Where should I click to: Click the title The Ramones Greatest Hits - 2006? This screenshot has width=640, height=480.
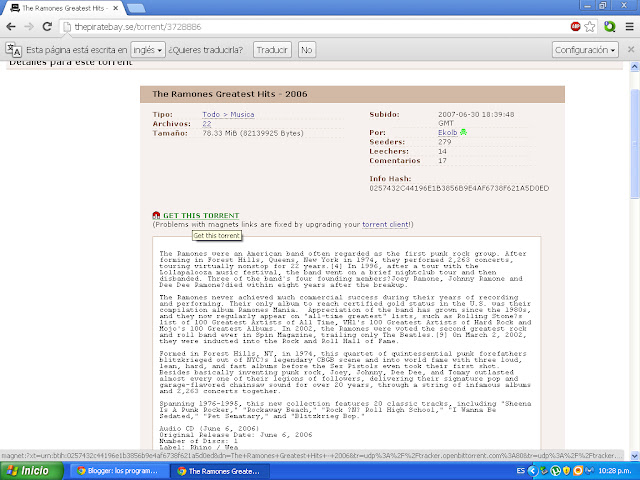tap(230, 94)
